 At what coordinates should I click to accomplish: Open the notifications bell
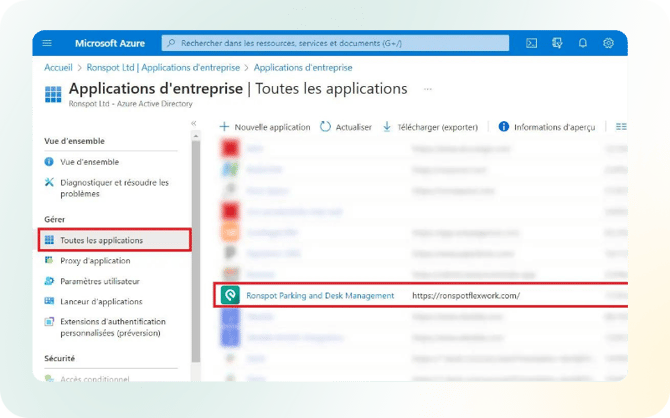click(x=583, y=43)
